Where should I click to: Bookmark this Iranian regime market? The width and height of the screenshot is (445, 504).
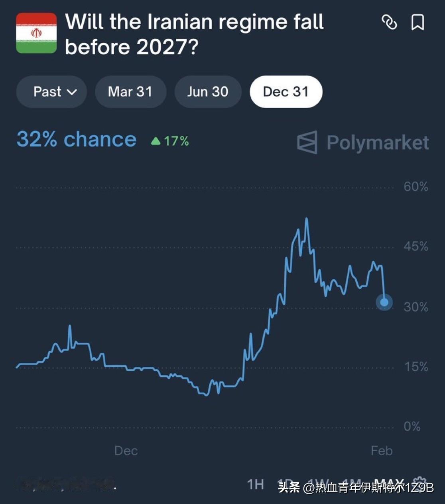pos(417,22)
